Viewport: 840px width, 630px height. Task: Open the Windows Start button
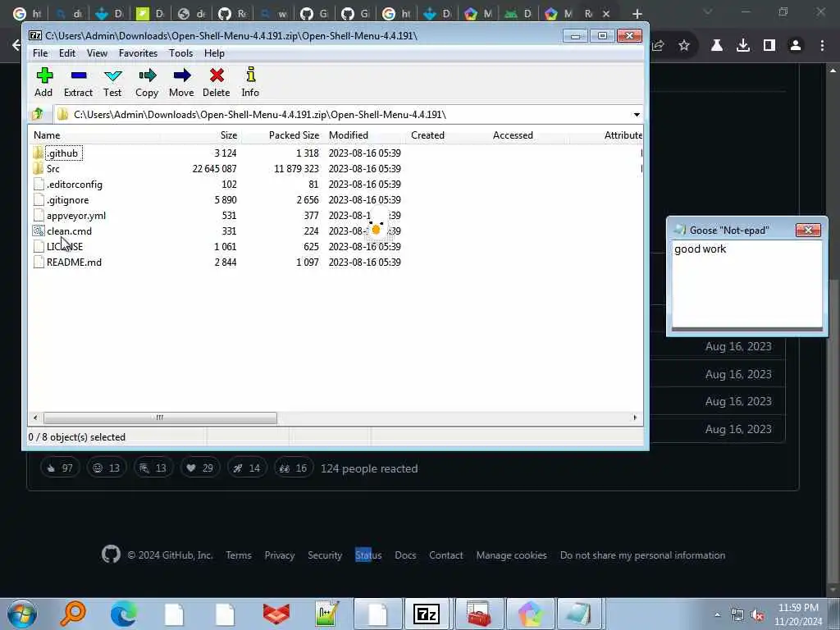coord(21,614)
